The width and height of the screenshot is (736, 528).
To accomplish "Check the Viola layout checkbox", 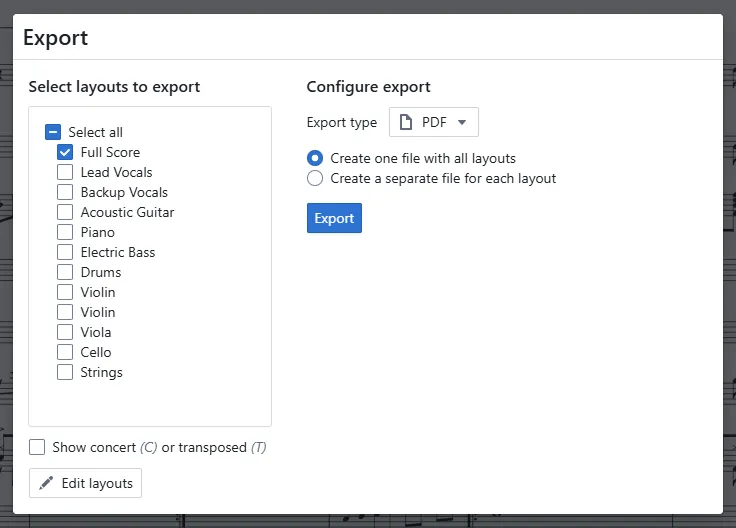I will pyautogui.click(x=65, y=332).
